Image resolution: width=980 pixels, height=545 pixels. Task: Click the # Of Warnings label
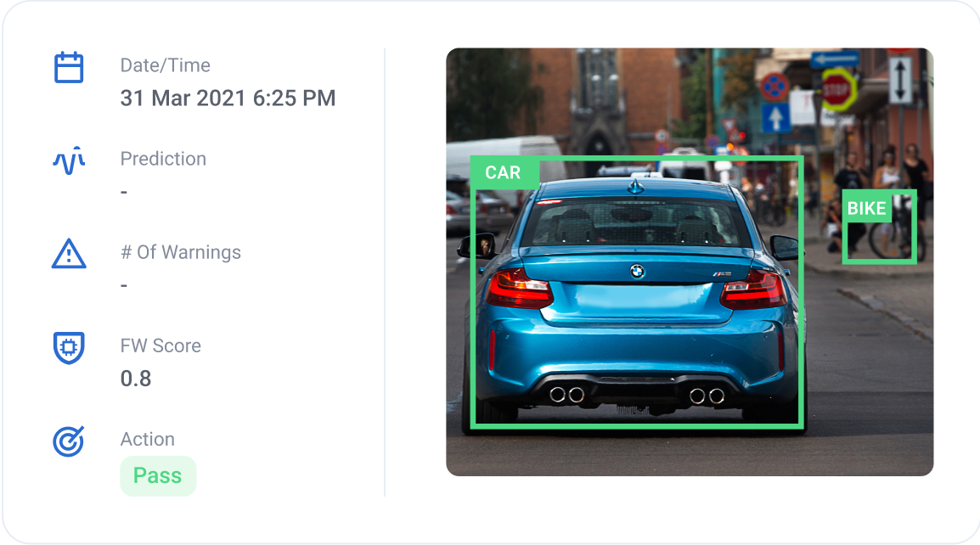tap(181, 252)
